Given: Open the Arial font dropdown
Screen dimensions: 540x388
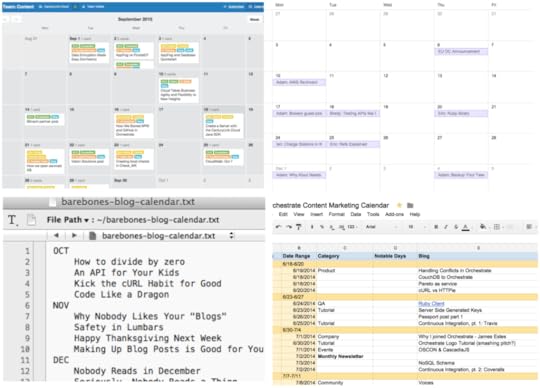Looking at the screenshot, I should pyautogui.click(x=381, y=227).
